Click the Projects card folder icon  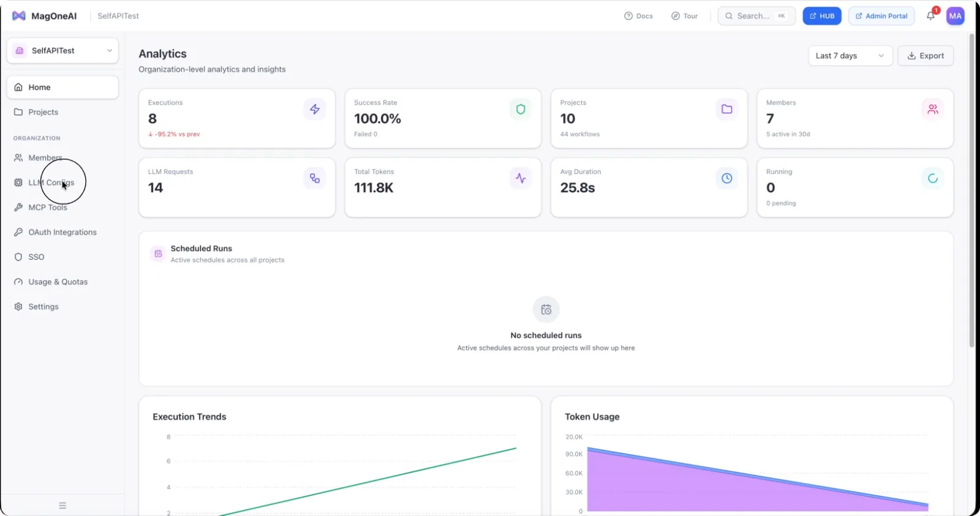coord(726,109)
